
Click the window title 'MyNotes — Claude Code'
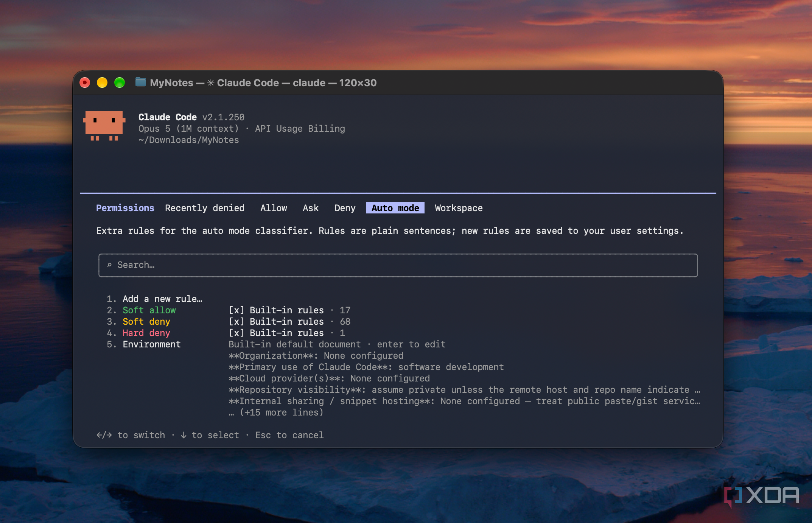(x=214, y=83)
